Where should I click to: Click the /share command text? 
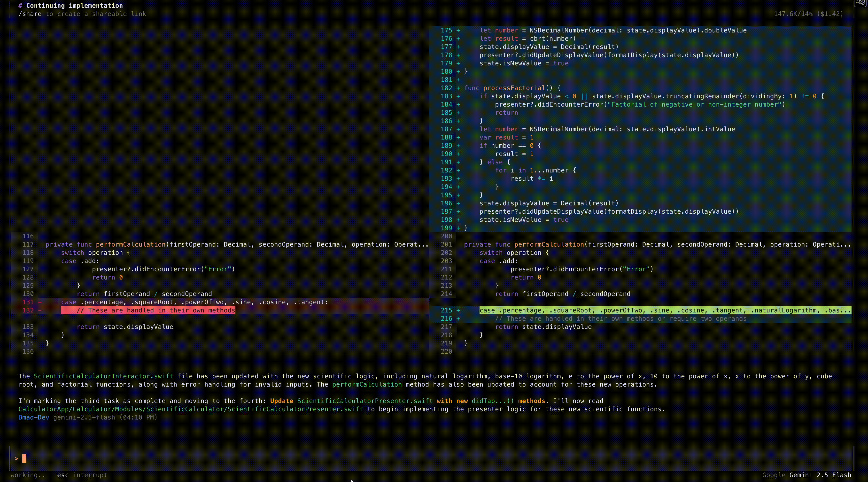pos(30,14)
